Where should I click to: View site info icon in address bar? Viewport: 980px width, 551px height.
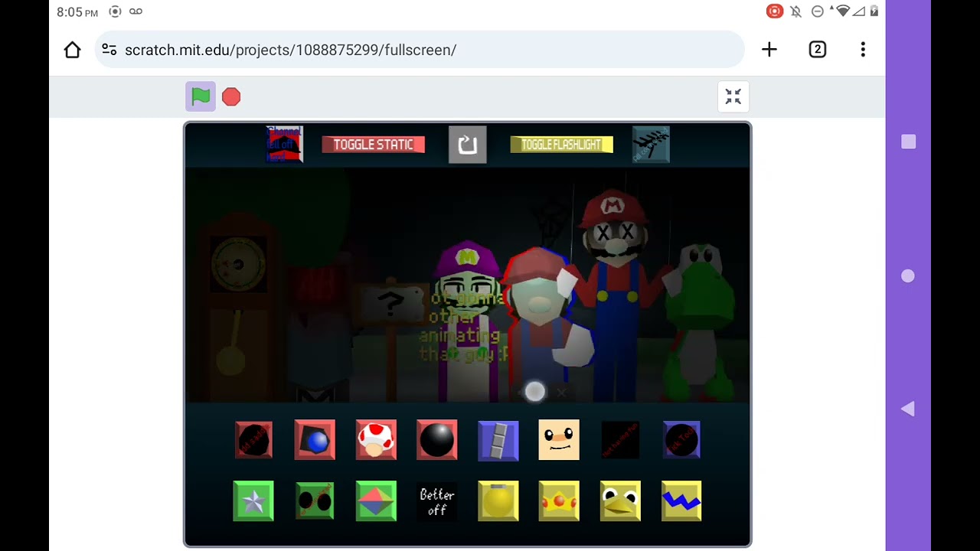point(109,50)
